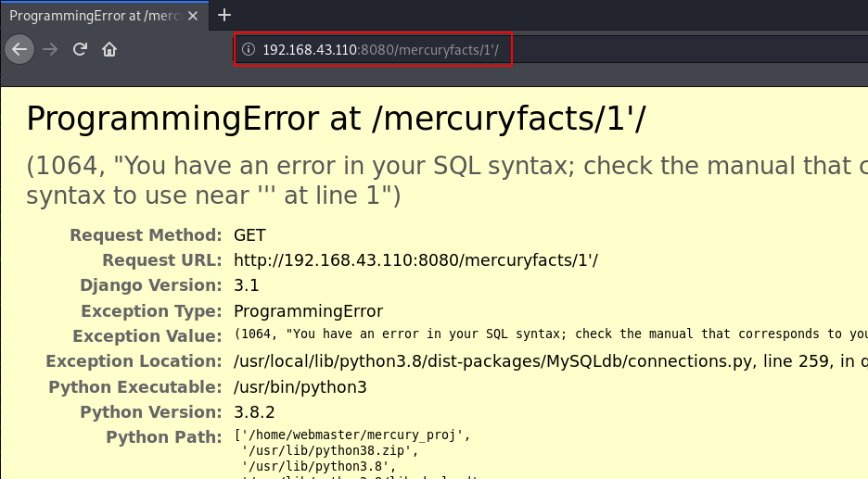Select the connections.py line 259 location text
Image resolution: width=868 pixels, height=479 pixels.
click(551, 361)
